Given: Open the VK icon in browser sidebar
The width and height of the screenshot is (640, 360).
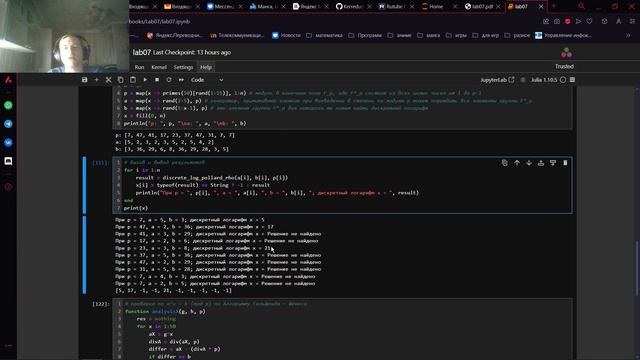Looking at the screenshot, I should pyautogui.click(x=8, y=142).
